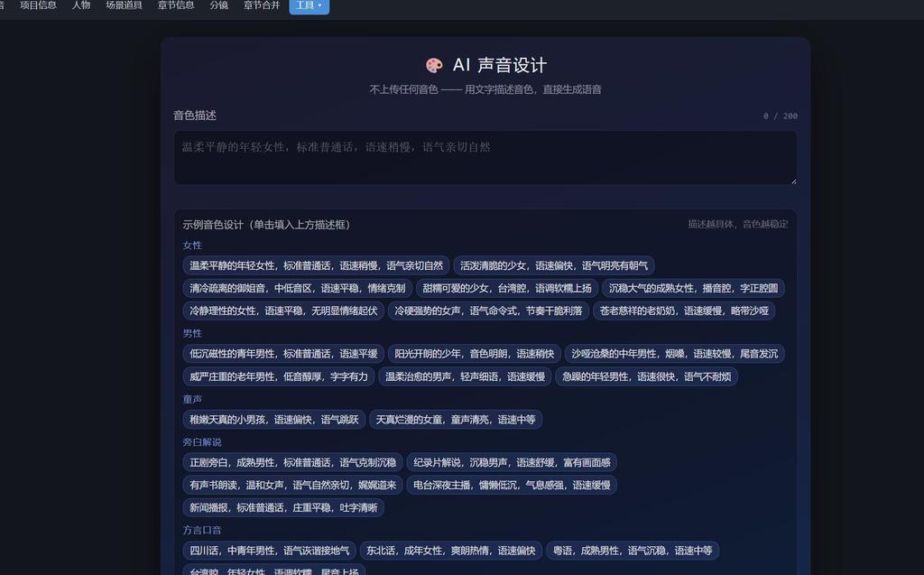Open the 项目信息 tab
924x575 pixels.
[x=38, y=5]
